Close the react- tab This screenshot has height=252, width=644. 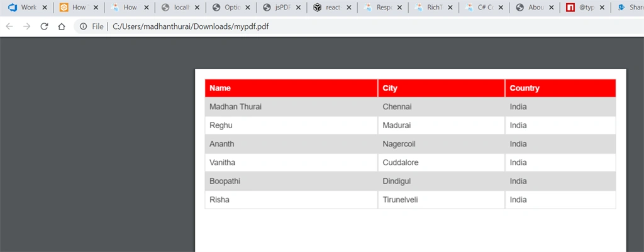click(x=348, y=8)
